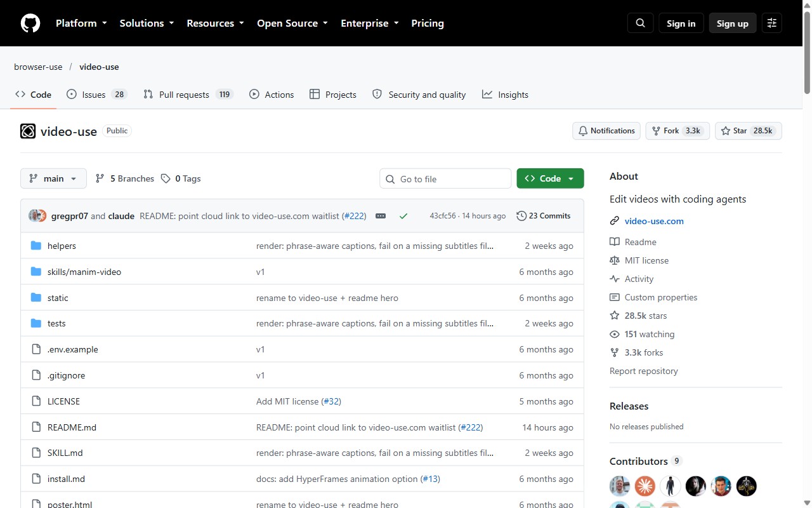Click the green checkmark commit status icon
This screenshot has width=812, height=508.
tap(403, 216)
